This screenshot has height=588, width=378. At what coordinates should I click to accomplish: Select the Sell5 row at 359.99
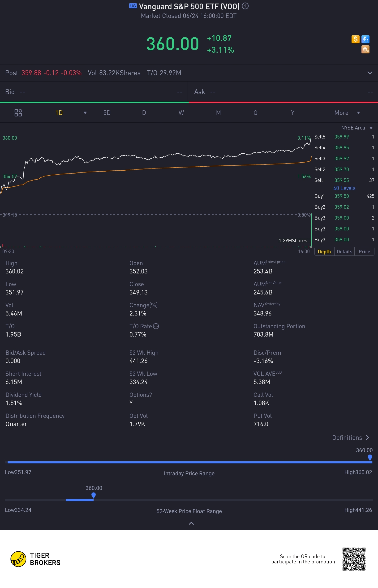(344, 137)
